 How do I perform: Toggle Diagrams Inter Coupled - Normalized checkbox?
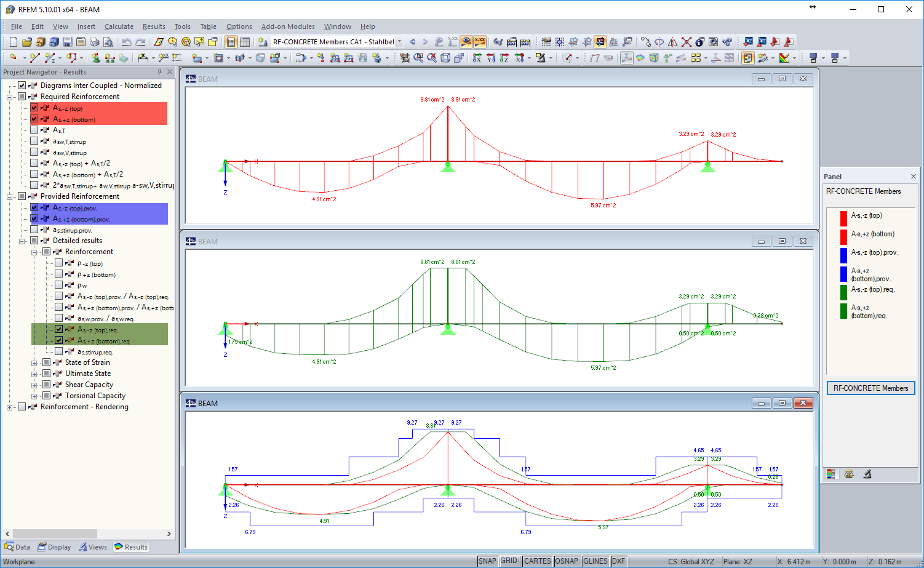tap(22, 86)
